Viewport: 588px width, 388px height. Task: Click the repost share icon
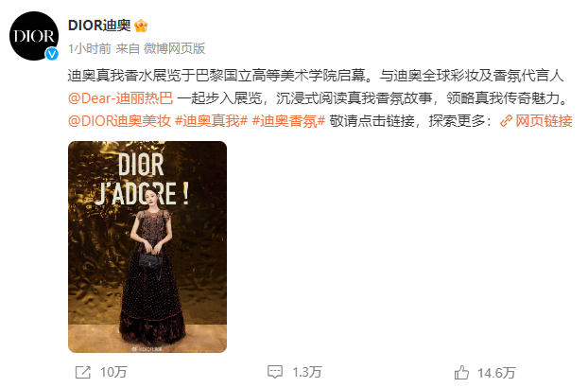pos(83,372)
